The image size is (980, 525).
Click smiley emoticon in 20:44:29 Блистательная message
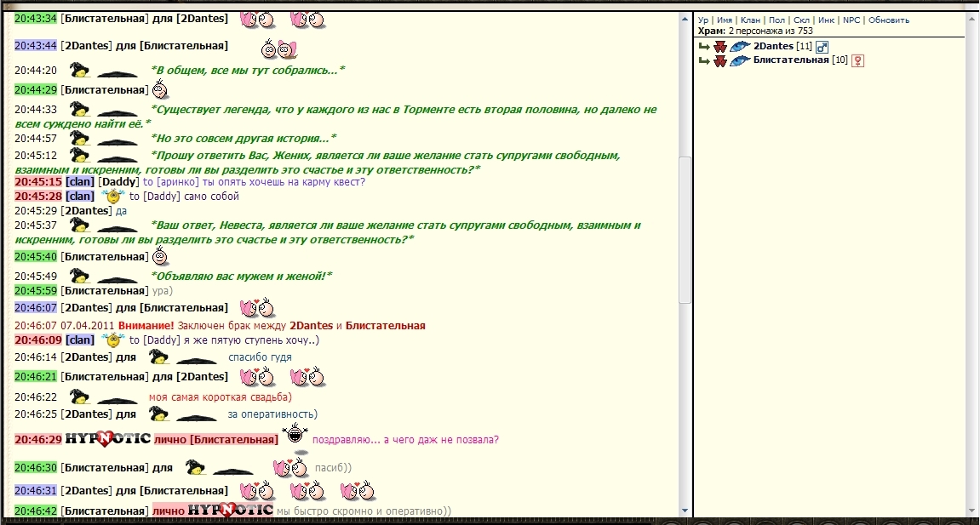point(161,89)
